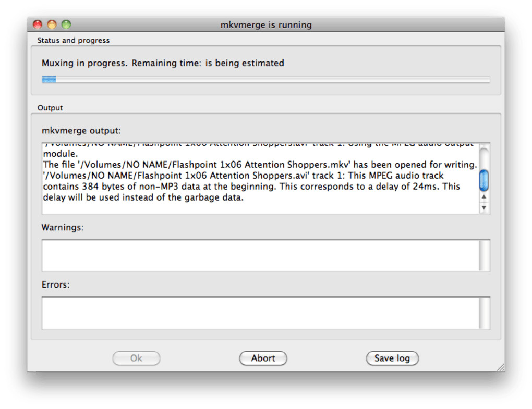Click the 'Muxing in progress' status text
The height and width of the screenshot is (409, 532).
pyautogui.click(x=163, y=63)
